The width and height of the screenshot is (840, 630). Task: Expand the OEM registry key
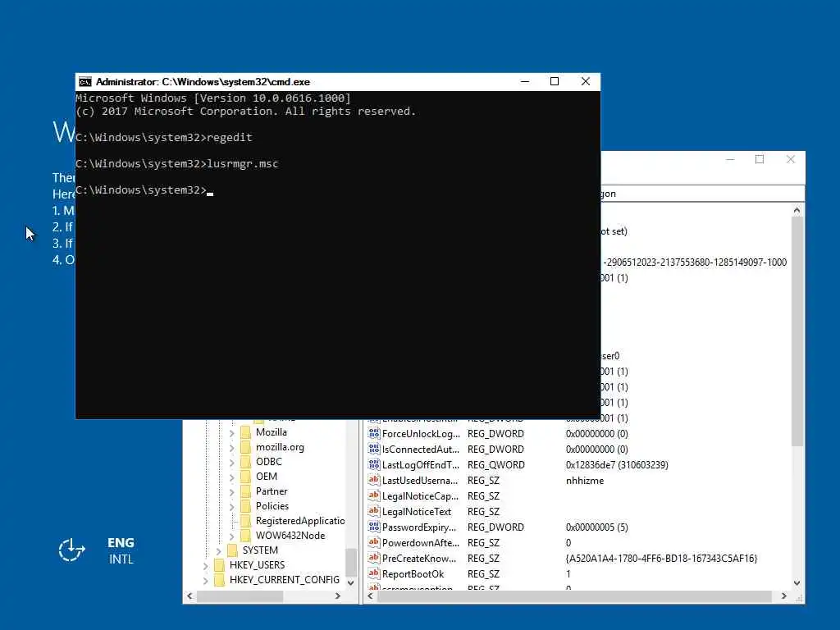(232, 477)
